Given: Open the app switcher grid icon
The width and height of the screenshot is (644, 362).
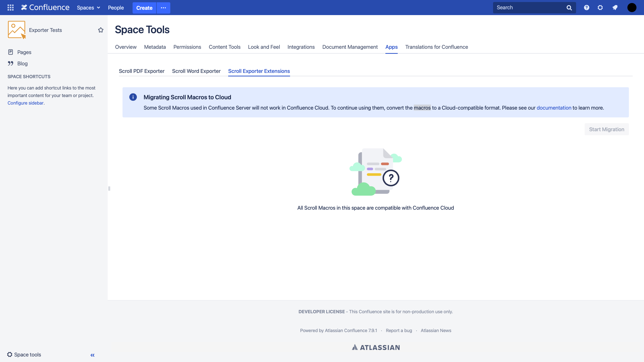Looking at the screenshot, I should pyautogui.click(x=10, y=8).
